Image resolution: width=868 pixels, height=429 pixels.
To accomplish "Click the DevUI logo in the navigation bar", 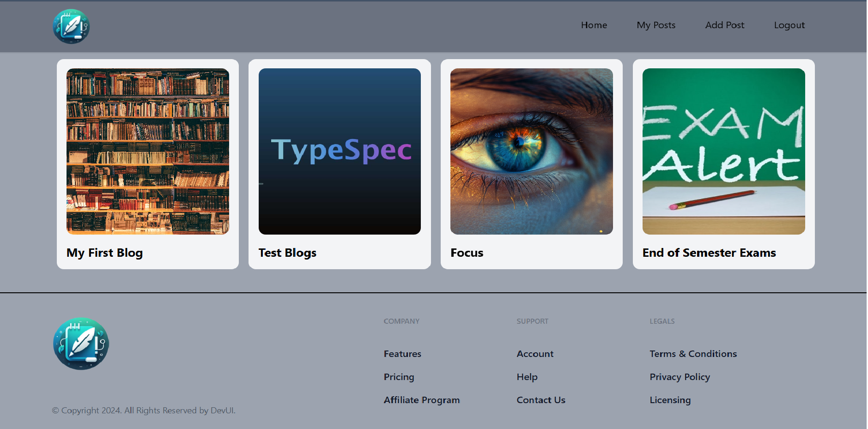I will (71, 27).
